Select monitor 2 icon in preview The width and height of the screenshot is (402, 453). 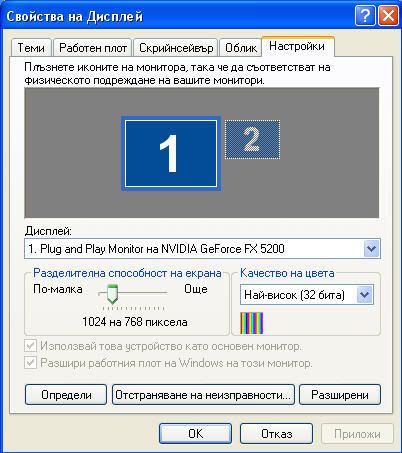point(252,139)
